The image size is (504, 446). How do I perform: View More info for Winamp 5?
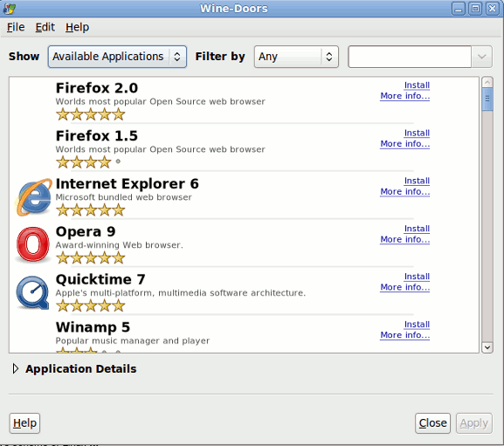tap(404, 335)
